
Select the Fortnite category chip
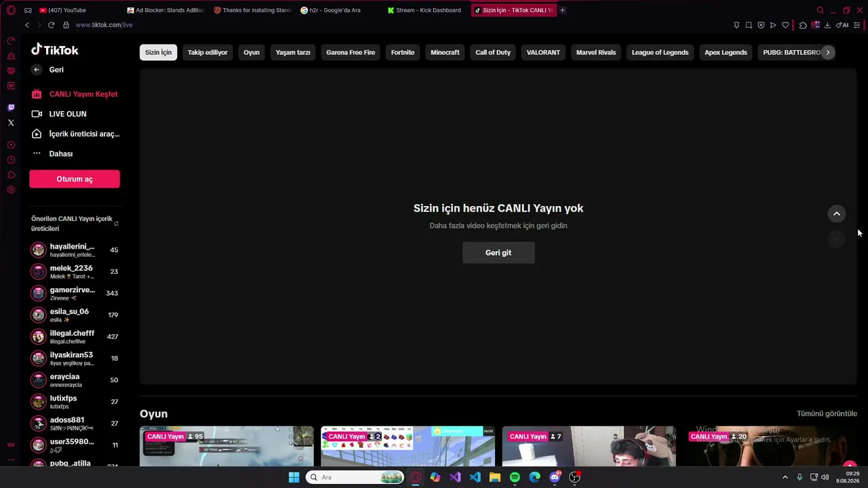pos(403,52)
